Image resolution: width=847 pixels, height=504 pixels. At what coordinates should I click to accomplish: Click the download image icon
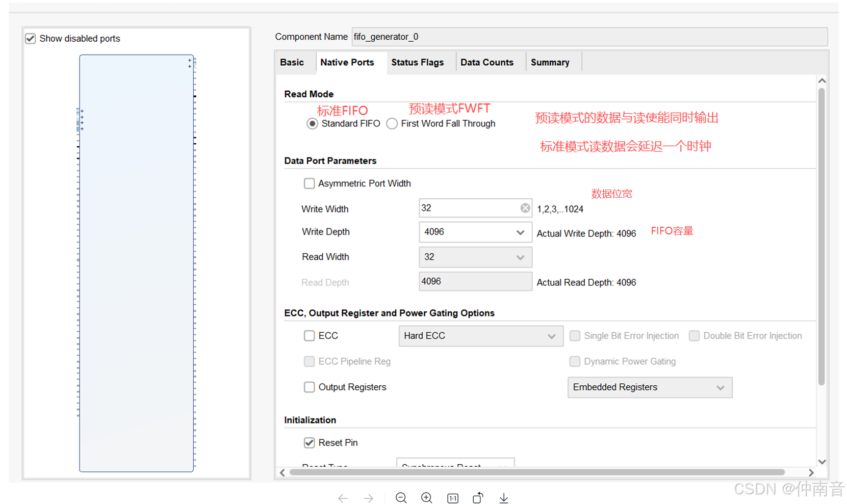point(504,498)
